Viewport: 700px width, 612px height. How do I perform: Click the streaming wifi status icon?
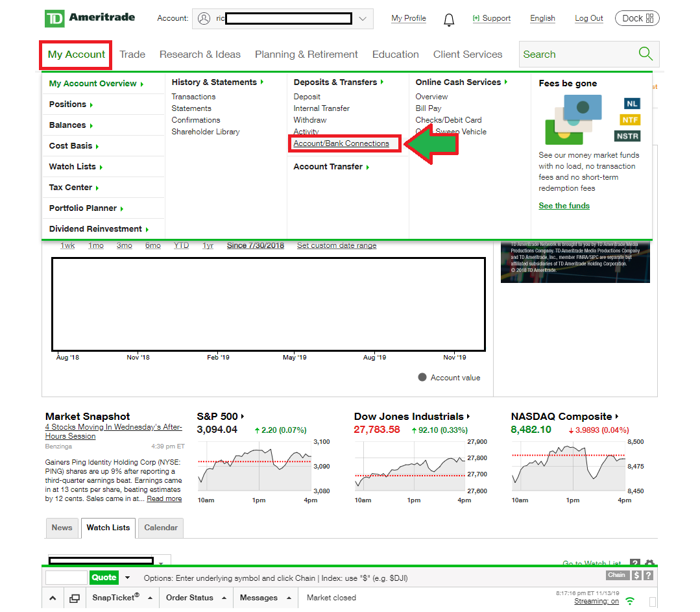(x=630, y=601)
